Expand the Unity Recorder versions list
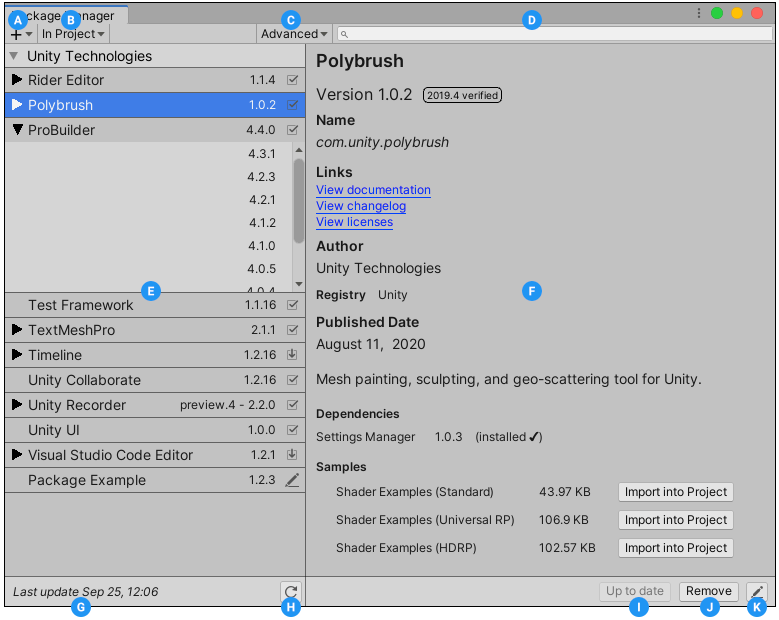The height and width of the screenshot is (620, 779). (17, 404)
